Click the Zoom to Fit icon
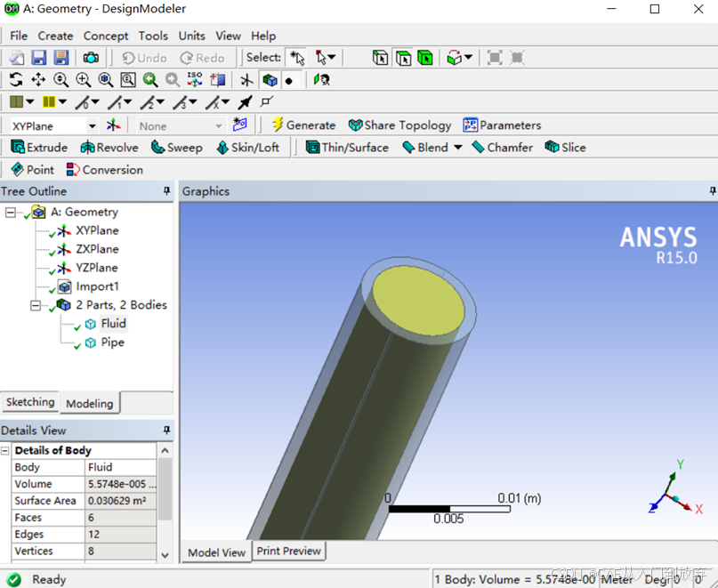 106,80
